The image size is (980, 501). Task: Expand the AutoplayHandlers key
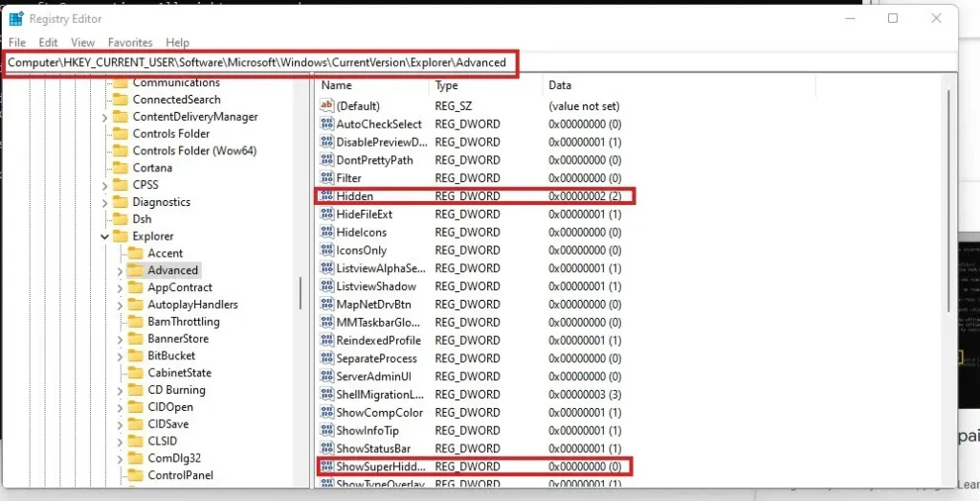pyautogui.click(x=120, y=306)
